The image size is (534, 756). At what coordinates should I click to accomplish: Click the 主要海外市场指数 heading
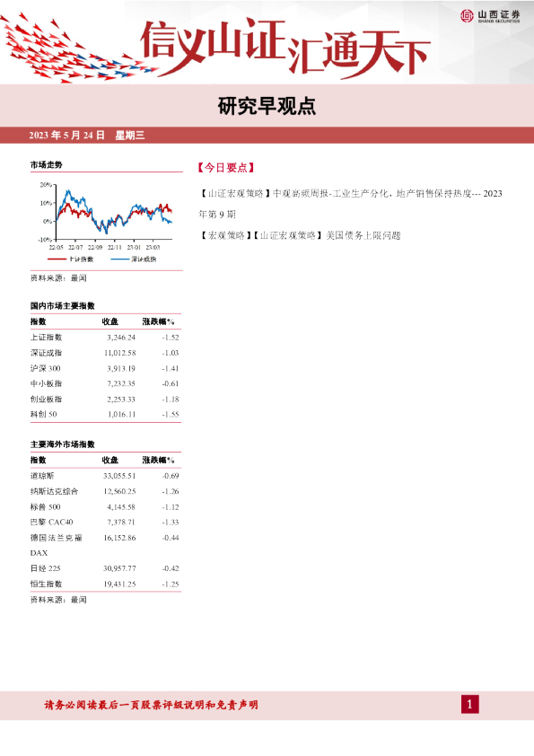63,444
